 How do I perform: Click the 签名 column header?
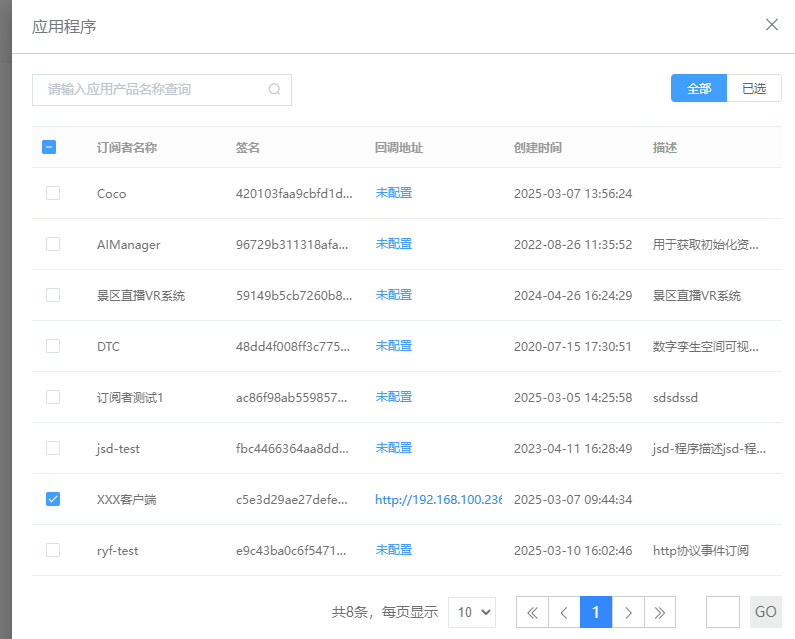248,148
